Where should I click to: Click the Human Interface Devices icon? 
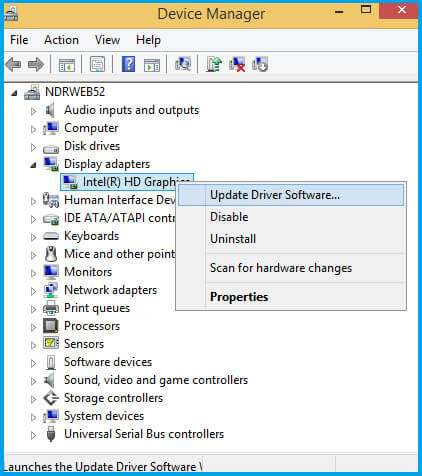pyautogui.click(x=51, y=200)
